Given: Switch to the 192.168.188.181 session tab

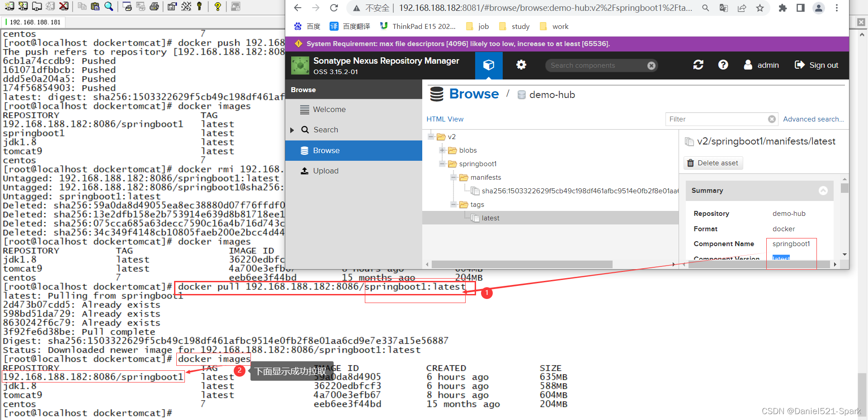Looking at the screenshot, I should coord(34,22).
